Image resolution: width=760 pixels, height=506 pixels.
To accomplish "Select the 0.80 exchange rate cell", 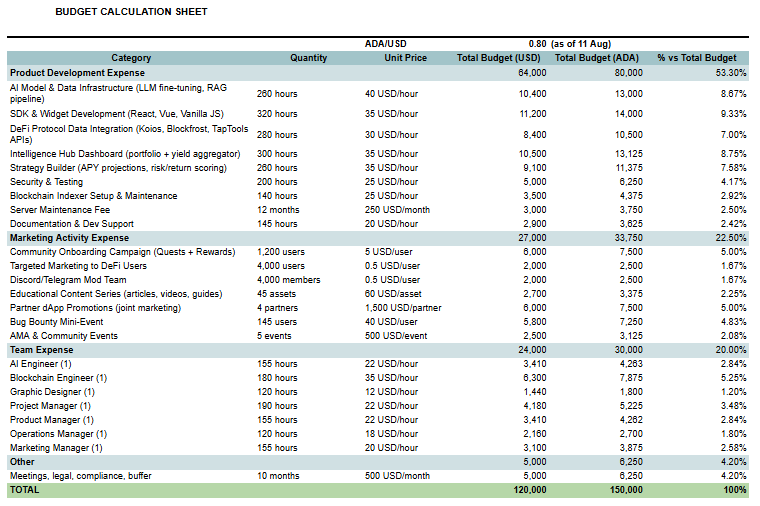I will click(537, 44).
